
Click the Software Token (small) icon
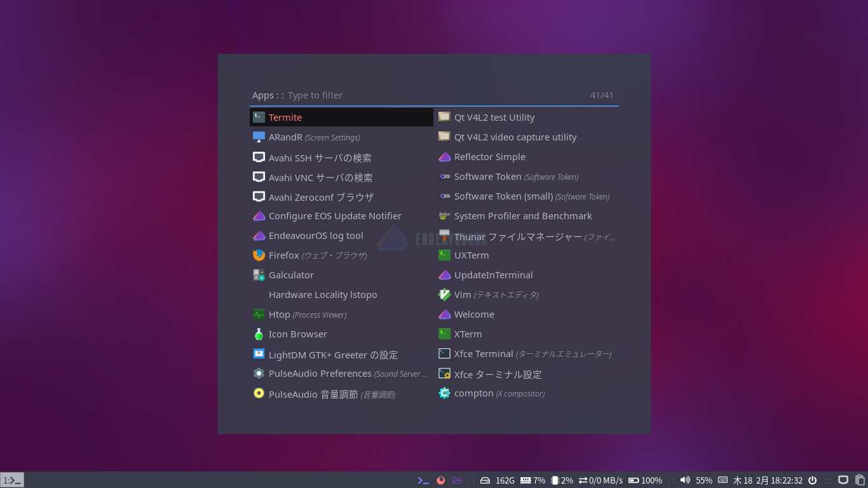(444, 196)
